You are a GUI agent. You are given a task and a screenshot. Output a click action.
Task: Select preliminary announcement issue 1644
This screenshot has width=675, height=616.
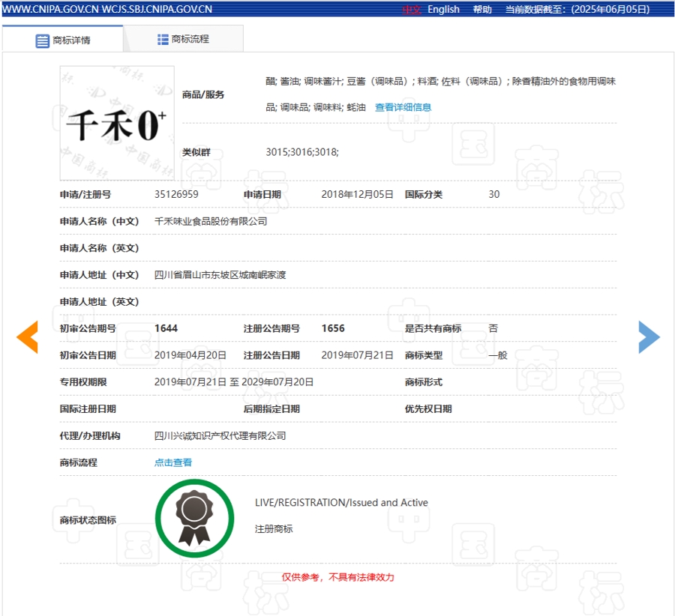(x=166, y=328)
